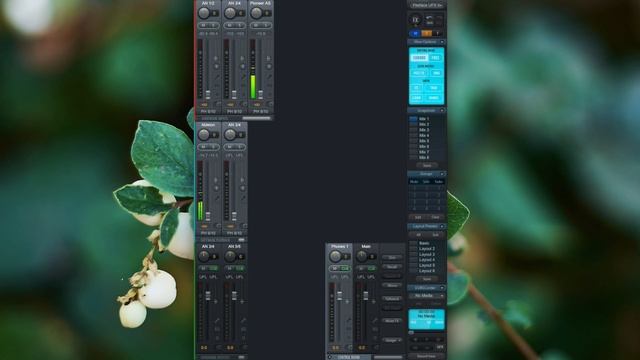The image size is (640, 360).
Task: Open the No Media dropdown
Action: click(x=427, y=296)
